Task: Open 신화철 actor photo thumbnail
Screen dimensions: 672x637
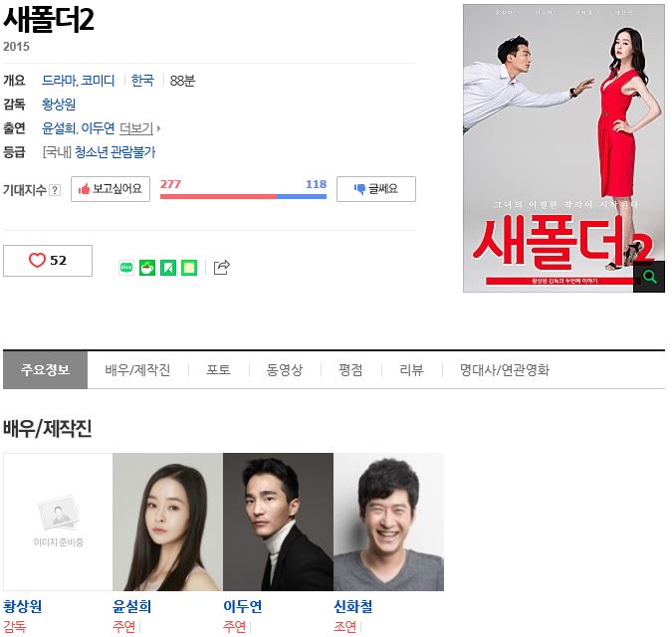Action: coord(388,522)
